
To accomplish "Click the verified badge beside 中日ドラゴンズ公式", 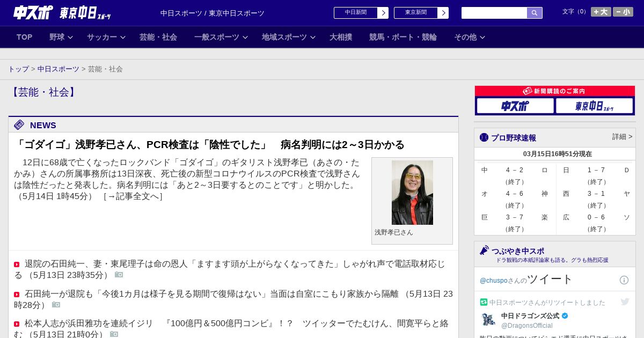I will coord(565,315).
